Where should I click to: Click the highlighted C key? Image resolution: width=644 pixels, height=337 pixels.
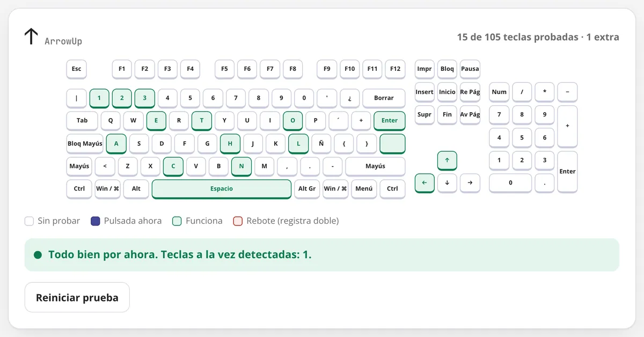click(x=173, y=166)
